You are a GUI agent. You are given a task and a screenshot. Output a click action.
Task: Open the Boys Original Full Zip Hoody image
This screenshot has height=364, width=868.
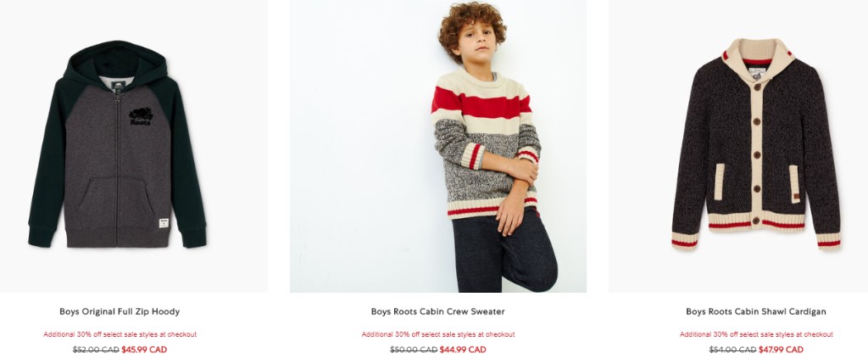click(133, 146)
